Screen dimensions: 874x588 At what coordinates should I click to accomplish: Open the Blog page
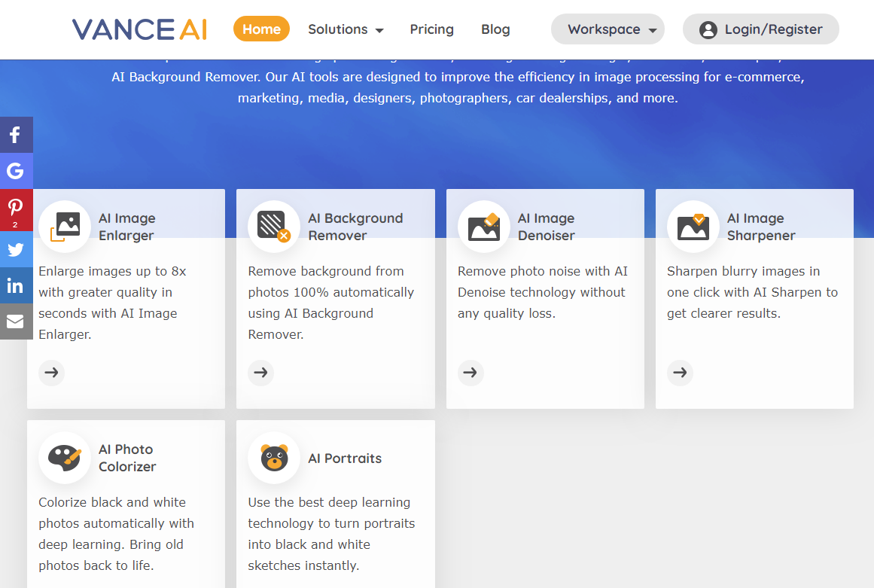coord(495,29)
